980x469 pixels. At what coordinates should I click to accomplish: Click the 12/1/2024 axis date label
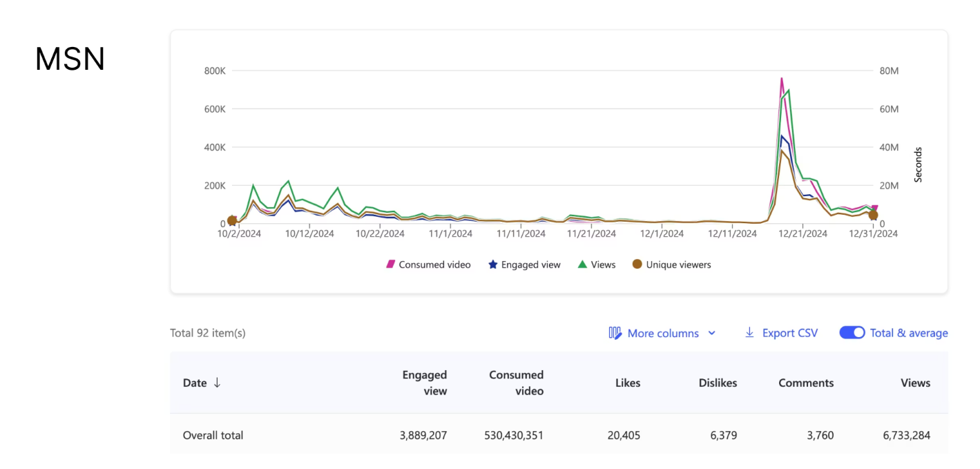[662, 233]
